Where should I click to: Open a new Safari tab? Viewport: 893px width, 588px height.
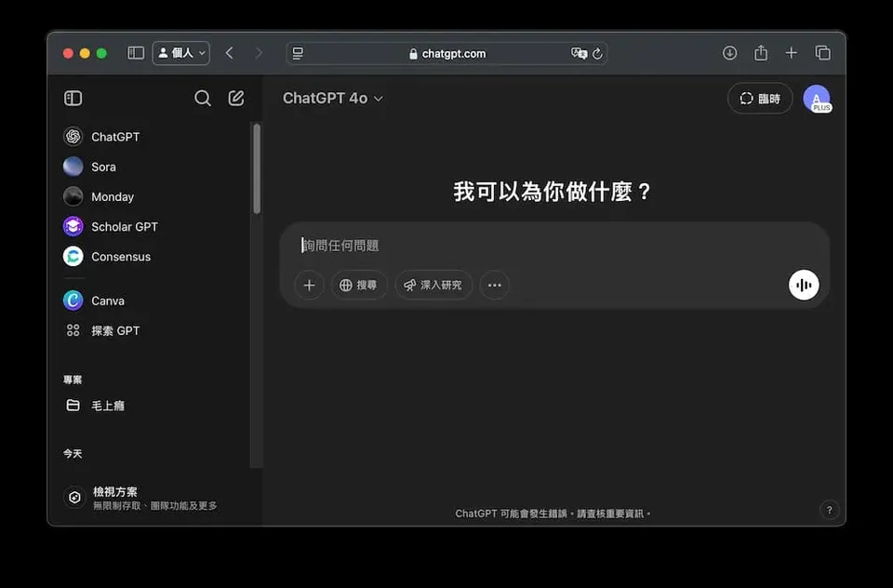[x=791, y=53]
